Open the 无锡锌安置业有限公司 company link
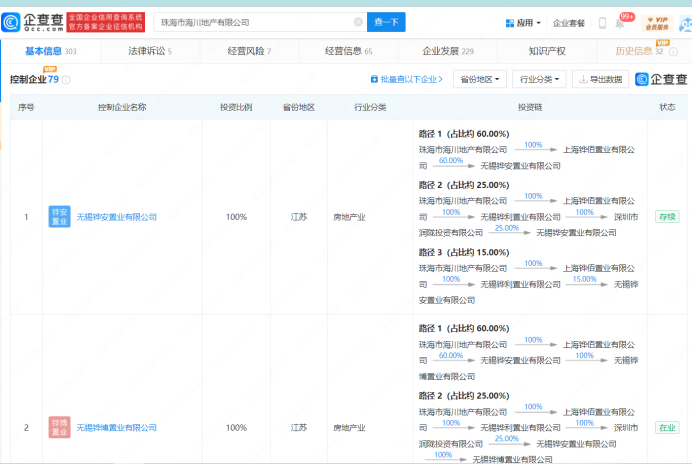Image resolution: width=693 pixels, height=465 pixels. pyautogui.click(x=117, y=217)
